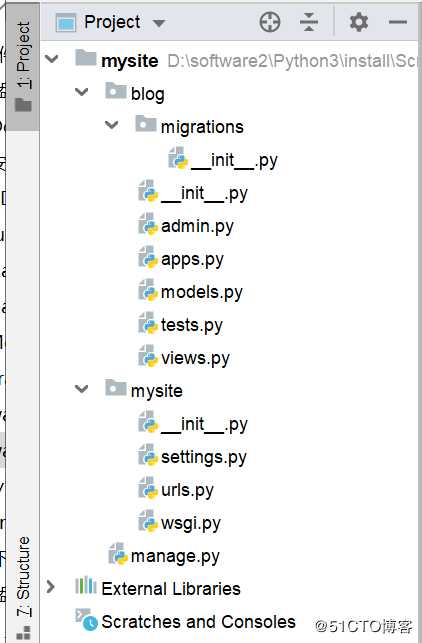Switch to the 1: Project side tab

click(23, 66)
